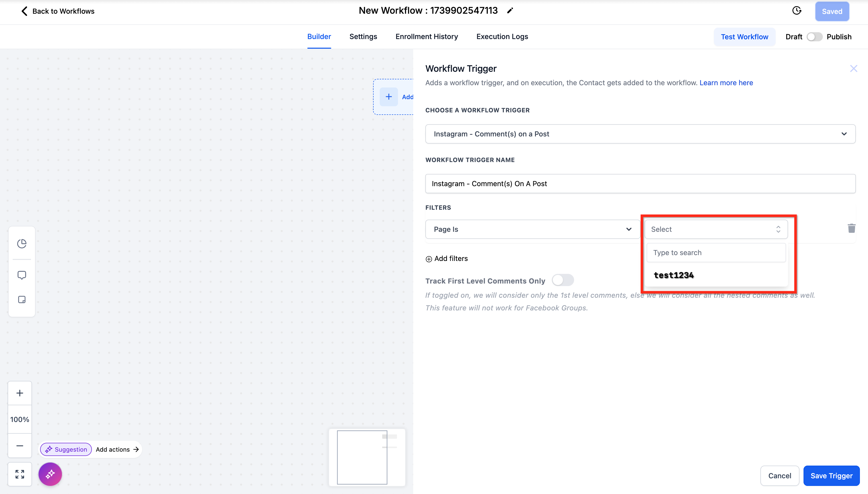Delete the Page Is filter with trash icon

851,228
